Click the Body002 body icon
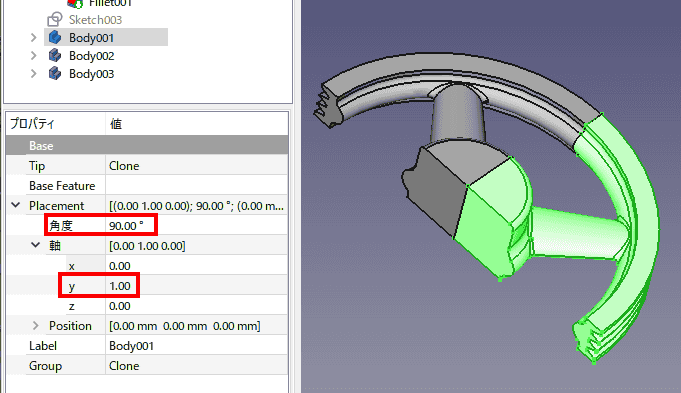Screen dimensions: 681x393 tap(55, 56)
